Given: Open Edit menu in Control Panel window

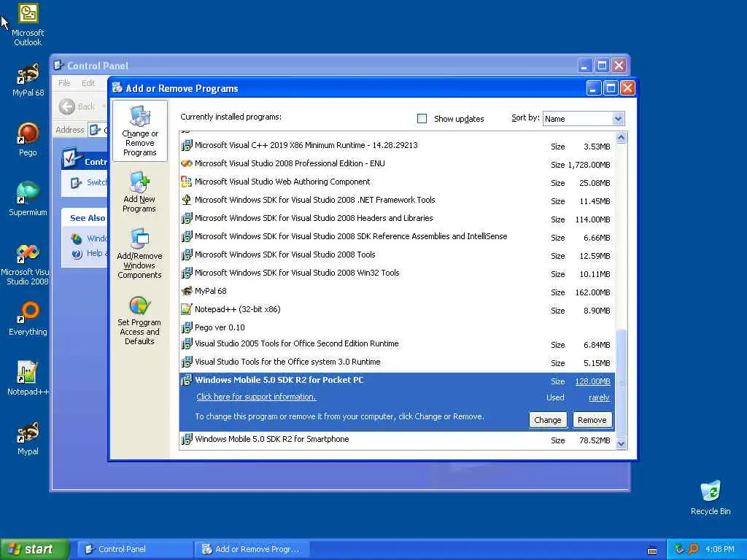Looking at the screenshot, I should 88,83.
